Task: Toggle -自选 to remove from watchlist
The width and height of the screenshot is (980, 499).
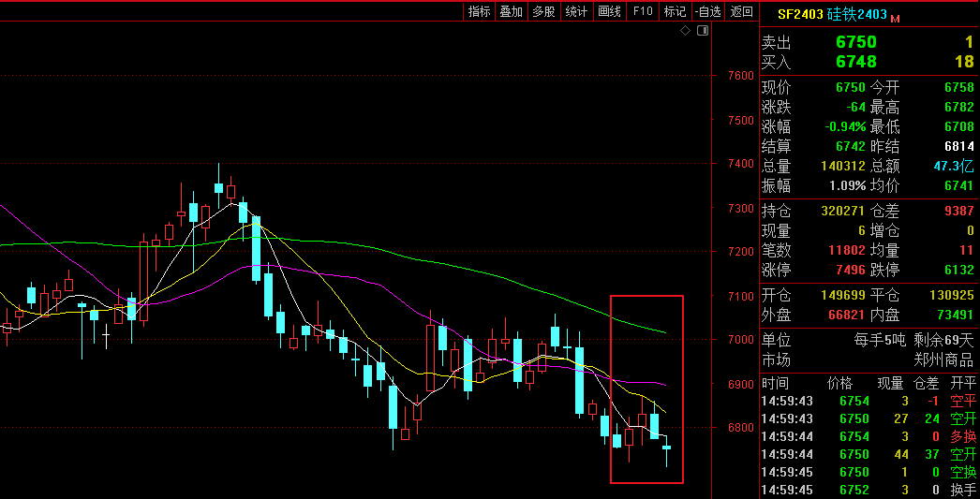Action: point(708,11)
